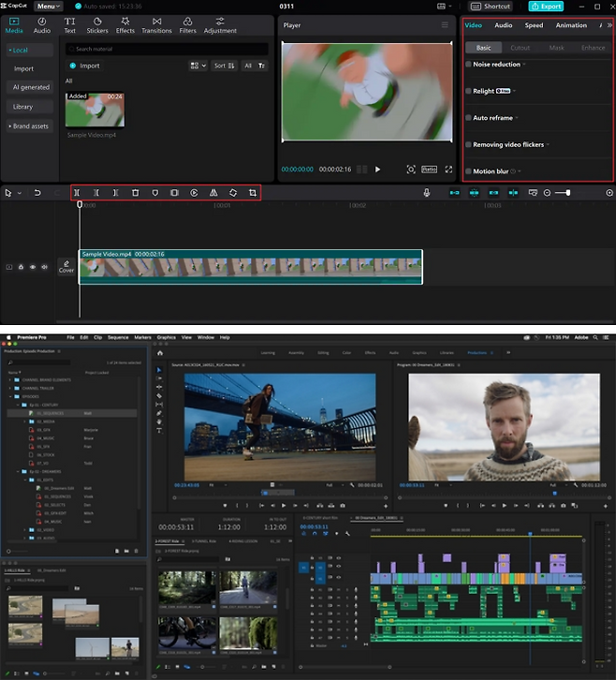Open the CapCut Menu dropdown
This screenshot has height=680, width=616.
49,7
